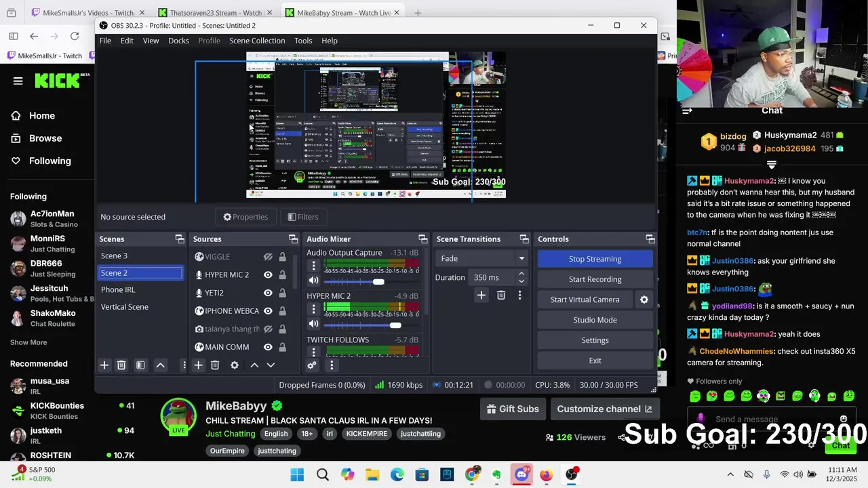Open OBS Settings button
This screenshot has width=868, height=488.
coord(595,340)
